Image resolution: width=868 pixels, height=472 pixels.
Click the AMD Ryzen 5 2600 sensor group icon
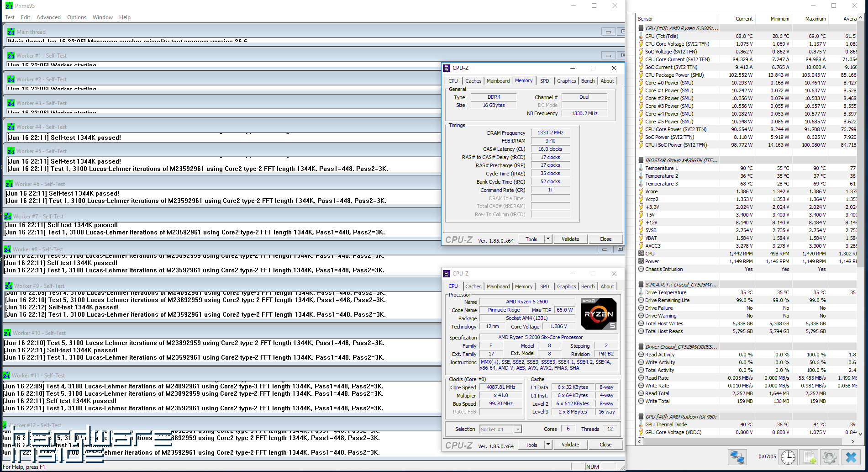(x=642, y=28)
